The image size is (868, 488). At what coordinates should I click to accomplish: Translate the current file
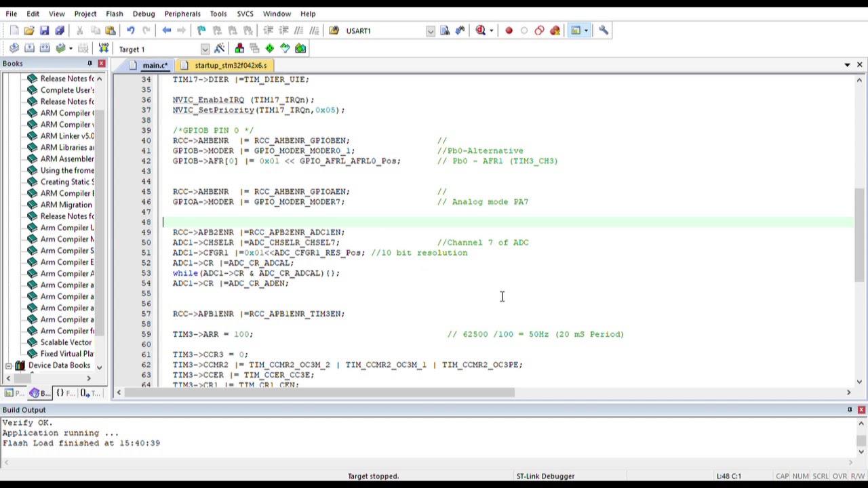click(14, 48)
